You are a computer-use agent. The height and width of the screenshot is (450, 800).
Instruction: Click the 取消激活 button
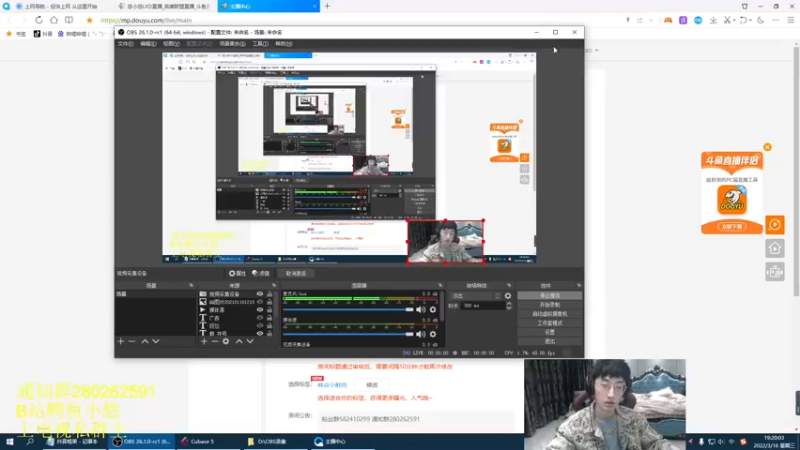point(296,273)
